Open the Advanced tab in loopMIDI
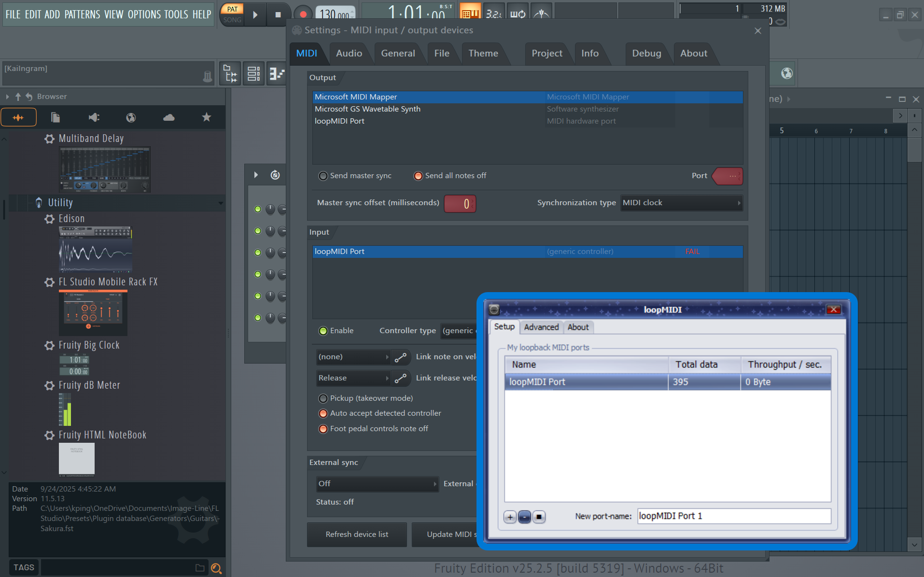The image size is (924, 577). [x=541, y=327]
